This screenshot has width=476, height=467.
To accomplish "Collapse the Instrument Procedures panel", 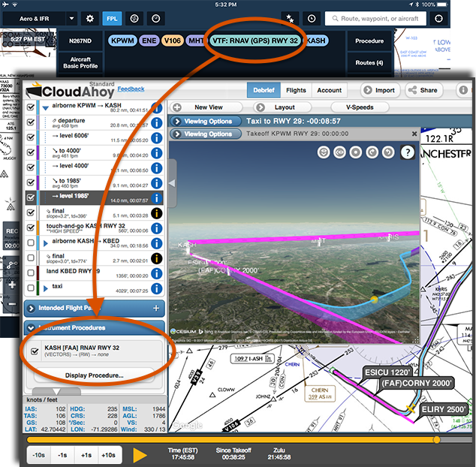I will 31,328.
